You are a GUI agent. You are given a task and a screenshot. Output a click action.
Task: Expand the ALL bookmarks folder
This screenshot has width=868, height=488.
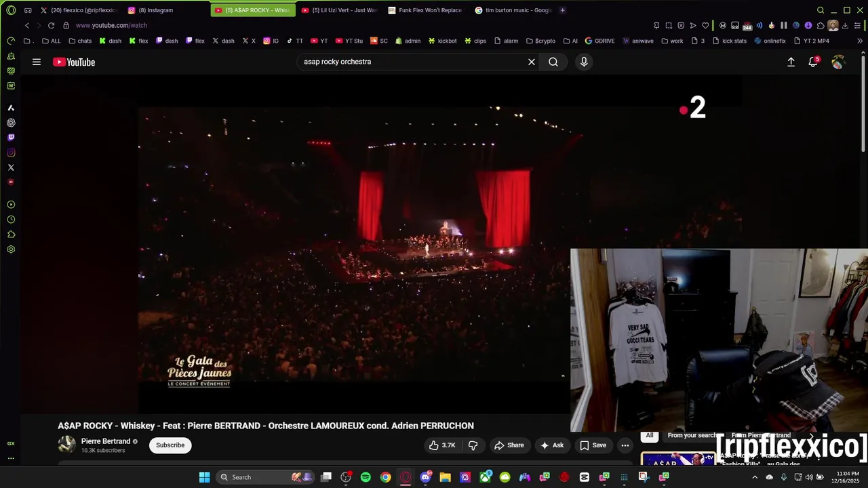(52, 41)
